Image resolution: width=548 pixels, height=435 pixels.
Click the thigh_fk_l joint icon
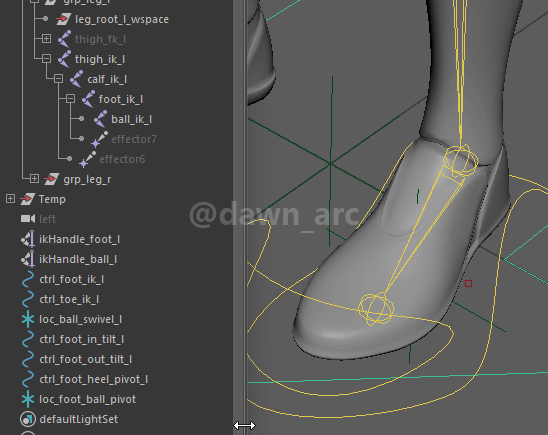[x=64, y=39]
